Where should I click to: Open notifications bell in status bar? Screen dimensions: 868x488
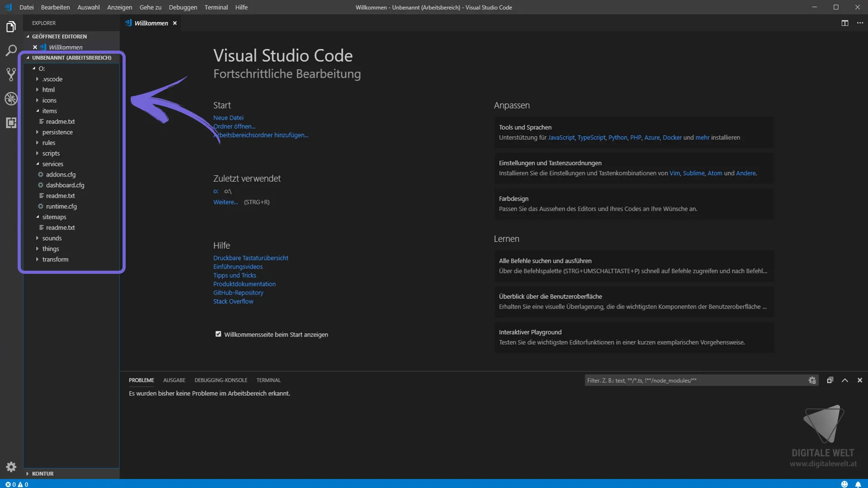858,484
